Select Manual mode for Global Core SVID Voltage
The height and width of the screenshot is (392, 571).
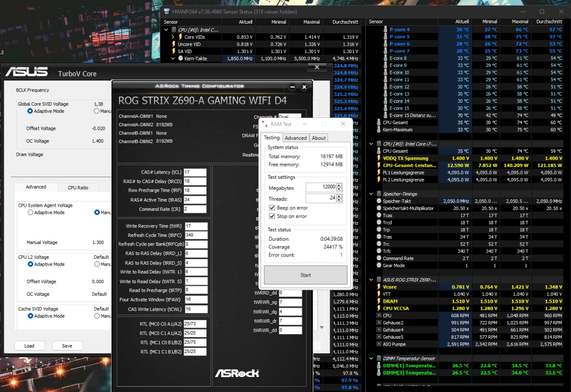click(96, 111)
